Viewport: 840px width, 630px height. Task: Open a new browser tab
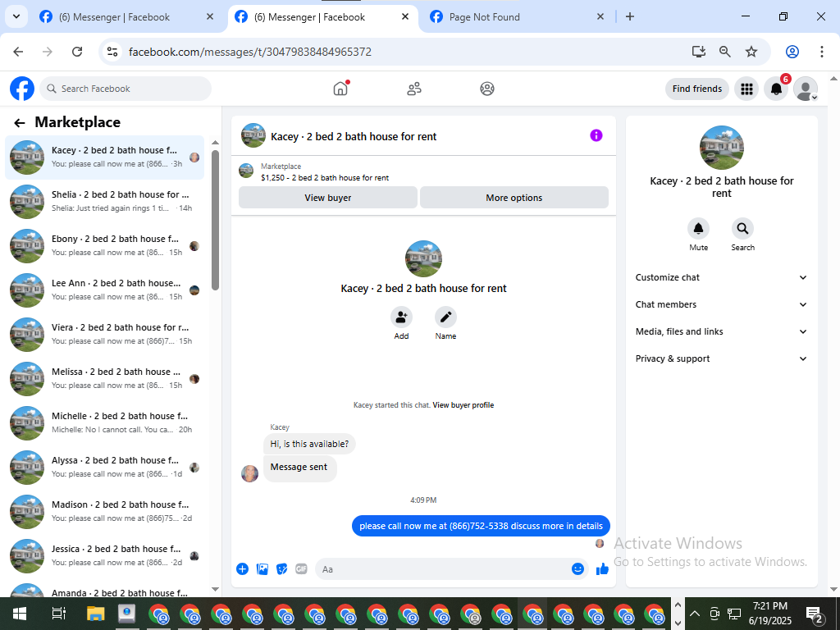(x=630, y=16)
